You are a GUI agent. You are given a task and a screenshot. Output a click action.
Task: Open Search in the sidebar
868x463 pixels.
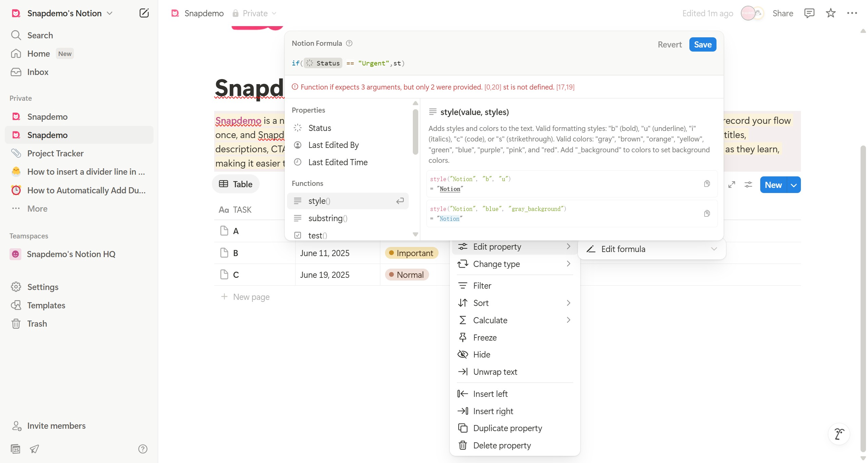point(79,35)
